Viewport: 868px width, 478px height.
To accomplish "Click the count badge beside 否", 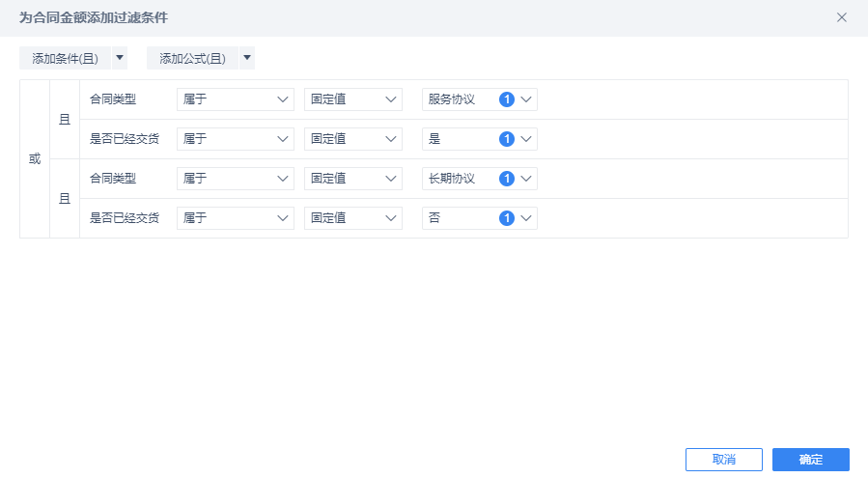I will pos(507,218).
